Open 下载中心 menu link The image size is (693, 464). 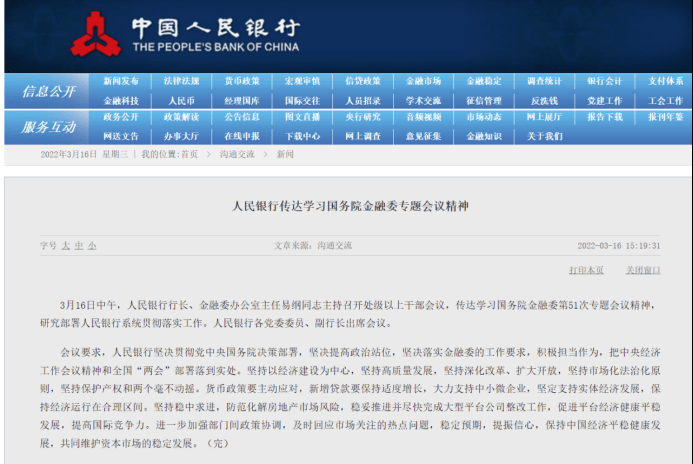(x=302, y=135)
